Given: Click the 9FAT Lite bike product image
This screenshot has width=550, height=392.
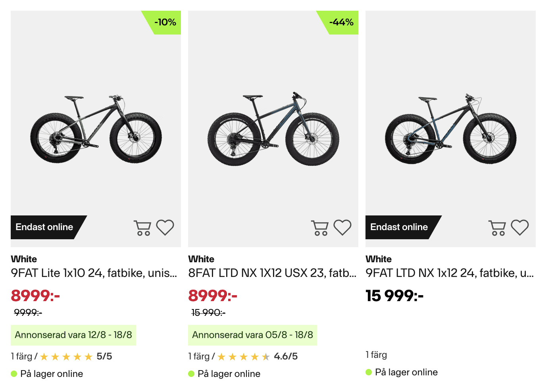Looking at the screenshot, I should coord(96,129).
